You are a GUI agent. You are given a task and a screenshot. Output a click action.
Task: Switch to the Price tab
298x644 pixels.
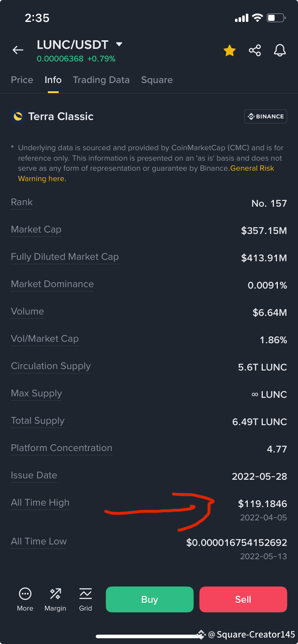pyautogui.click(x=22, y=80)
